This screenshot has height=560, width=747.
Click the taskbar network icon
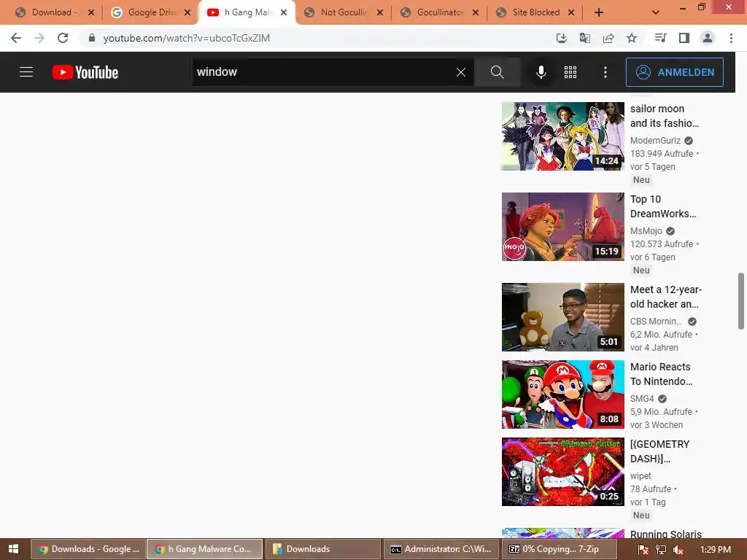pyautogui.click(x=661, y=550)
